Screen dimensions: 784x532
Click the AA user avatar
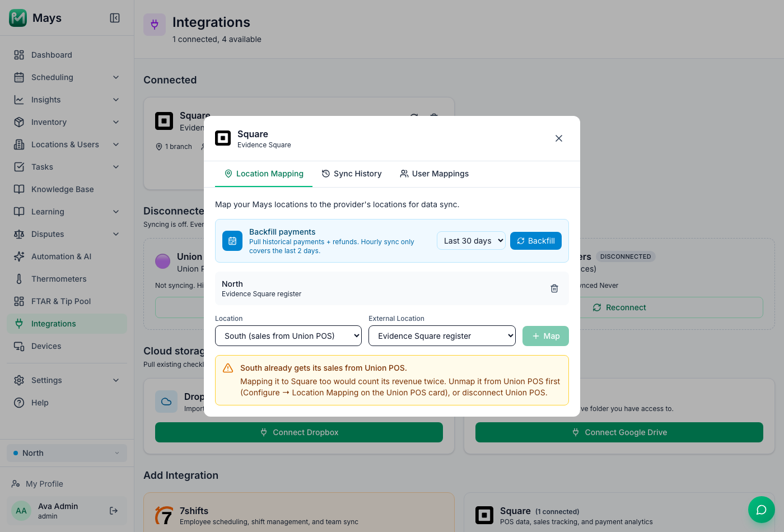click(21, 511)
